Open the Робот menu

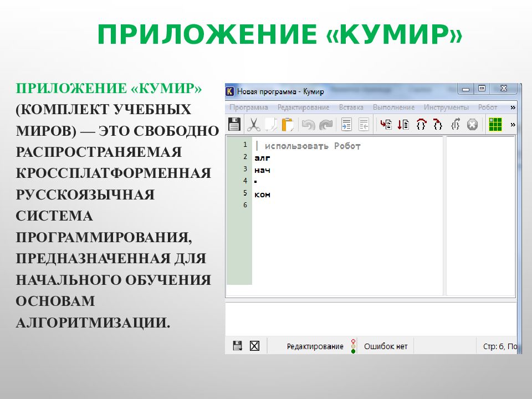tap(488, 107)
